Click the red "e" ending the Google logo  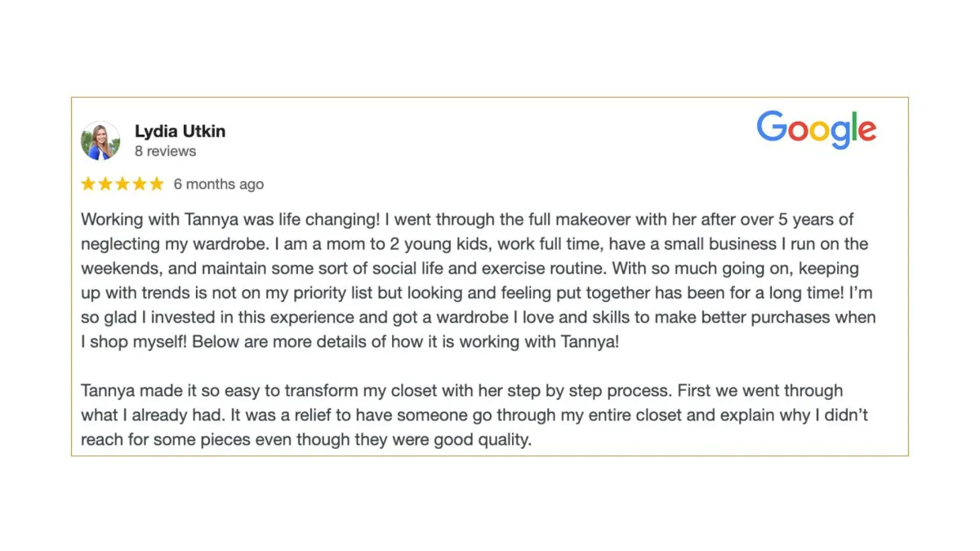[x=866, y=132]
